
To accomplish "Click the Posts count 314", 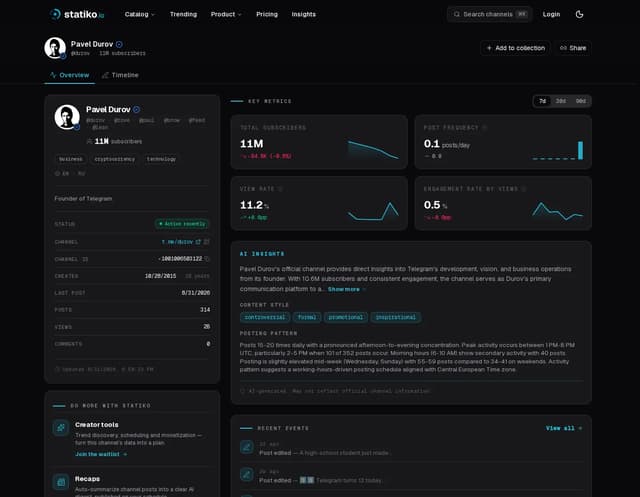I will 205,310.
